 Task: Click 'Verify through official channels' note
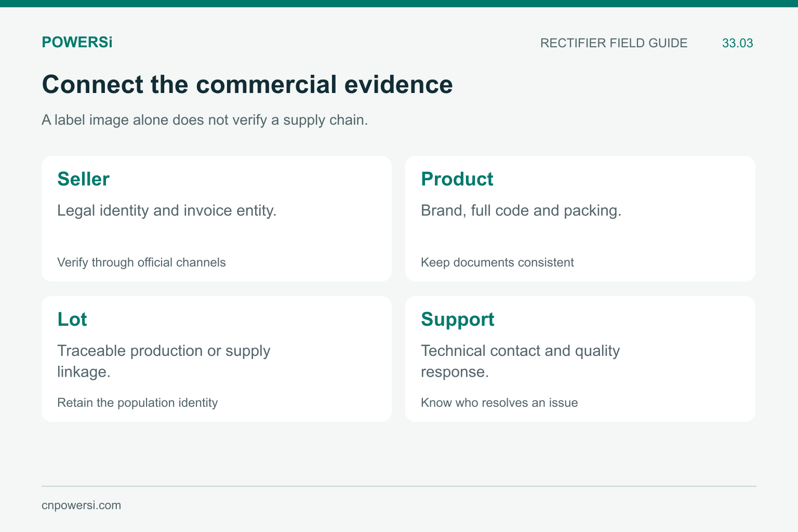[141, 262]
